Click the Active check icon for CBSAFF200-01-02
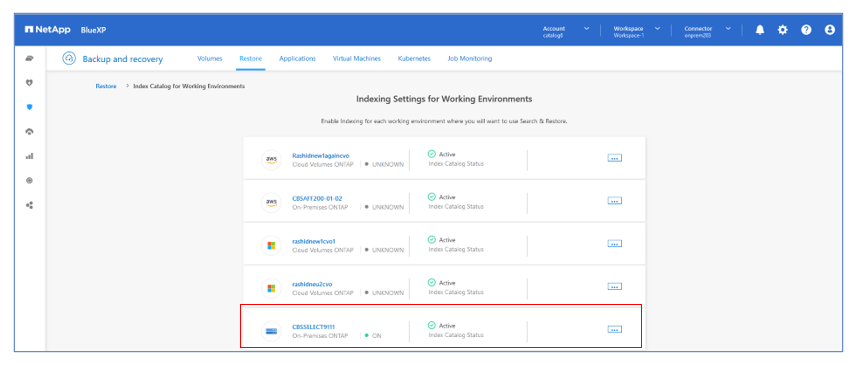Screen dimensions: 862x366 click(432, 197)
